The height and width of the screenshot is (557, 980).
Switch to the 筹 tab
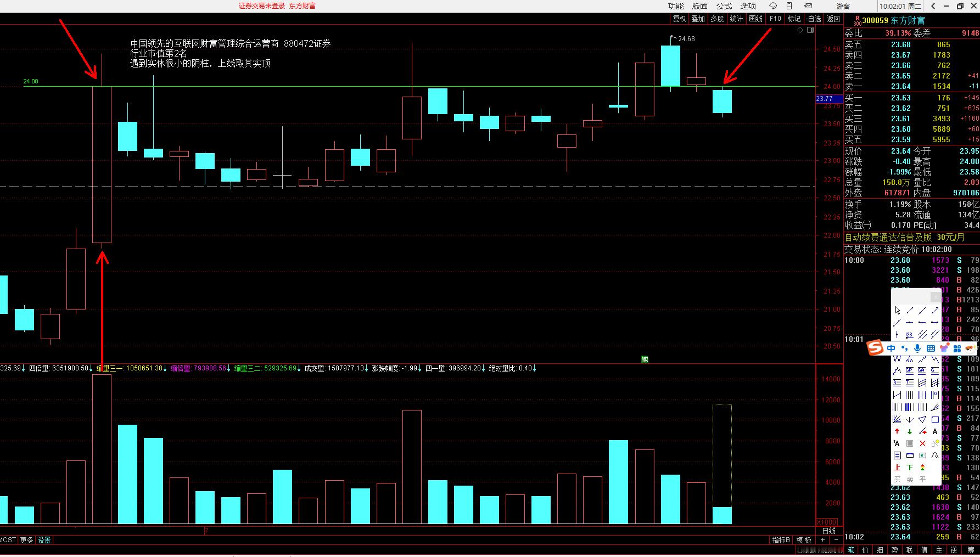tap(971, 550)
